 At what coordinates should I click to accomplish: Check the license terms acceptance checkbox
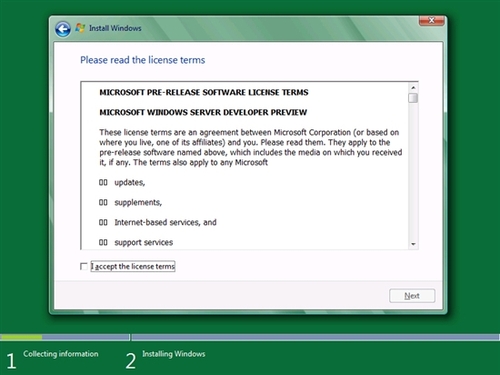(84, 266)
